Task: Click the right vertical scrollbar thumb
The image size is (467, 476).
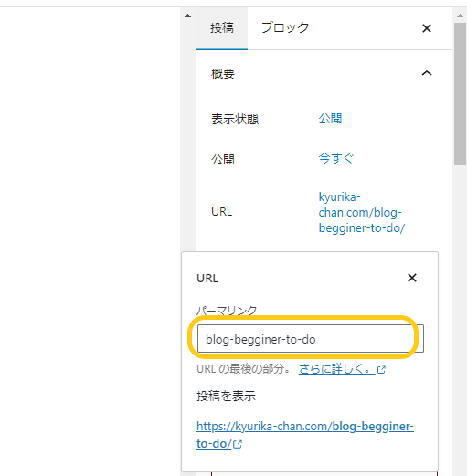Action: click(x=460, y=94)
